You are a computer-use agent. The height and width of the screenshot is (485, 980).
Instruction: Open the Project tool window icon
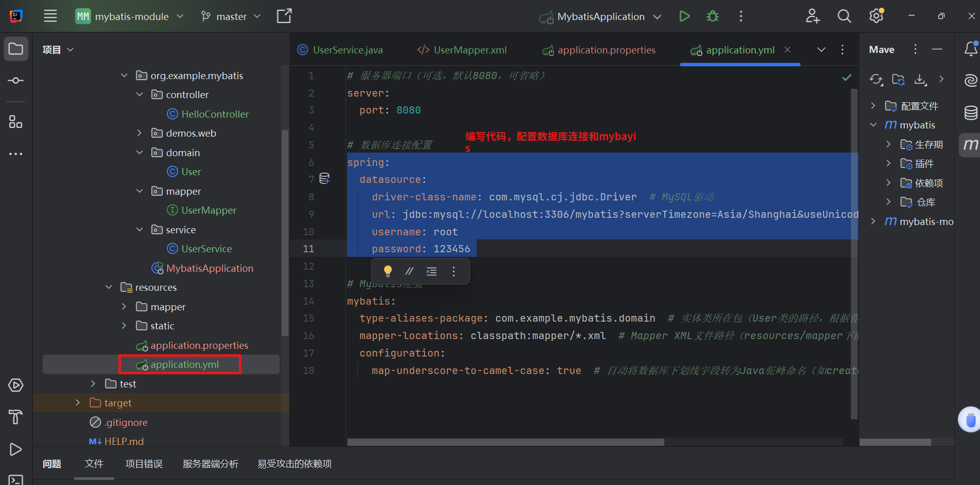[16, 49]
